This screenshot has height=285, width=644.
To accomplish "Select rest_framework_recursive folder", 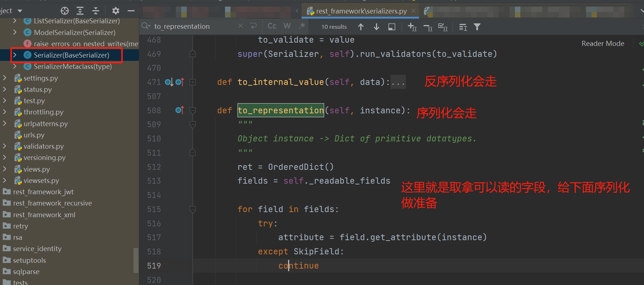I will [52, 203].
